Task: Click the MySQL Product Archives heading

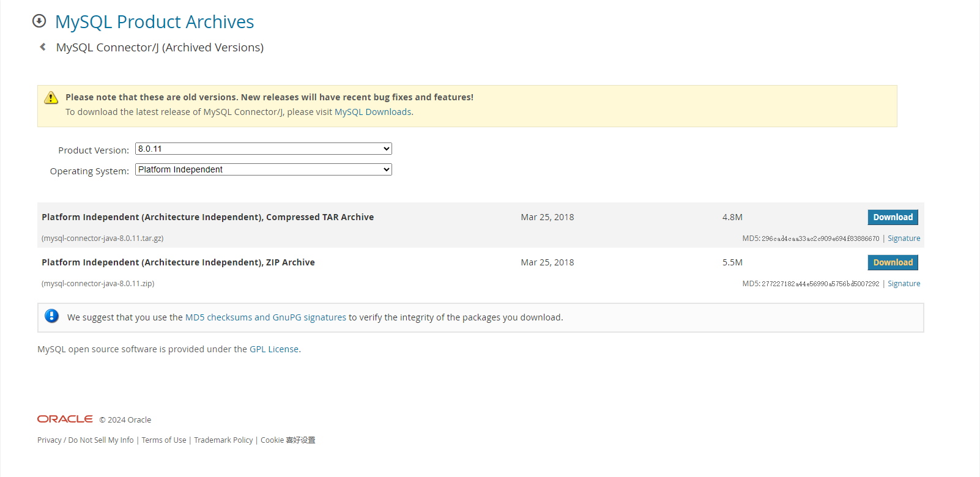Action: pos(154,22)
